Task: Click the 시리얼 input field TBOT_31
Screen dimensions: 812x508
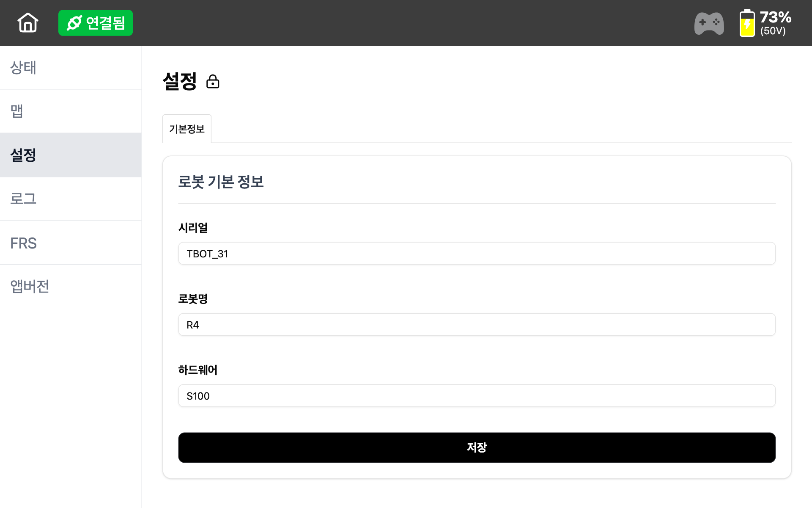Action: (x=477, y=254)
